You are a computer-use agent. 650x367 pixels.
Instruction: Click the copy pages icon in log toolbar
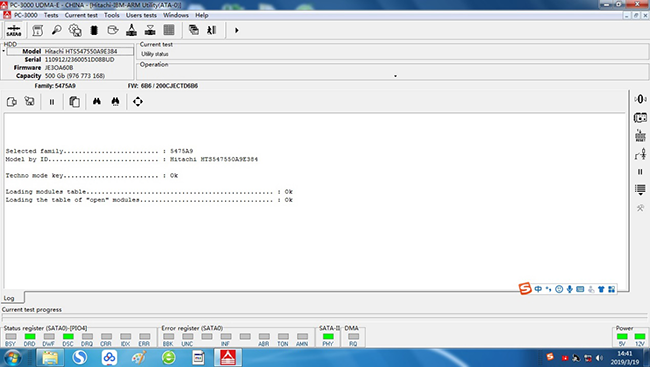[74, 102]
